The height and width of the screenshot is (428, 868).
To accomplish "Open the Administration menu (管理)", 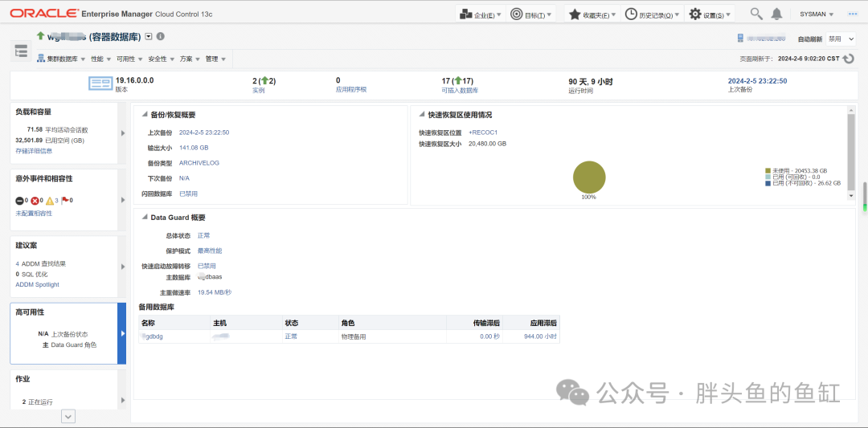I will [215, 59].
